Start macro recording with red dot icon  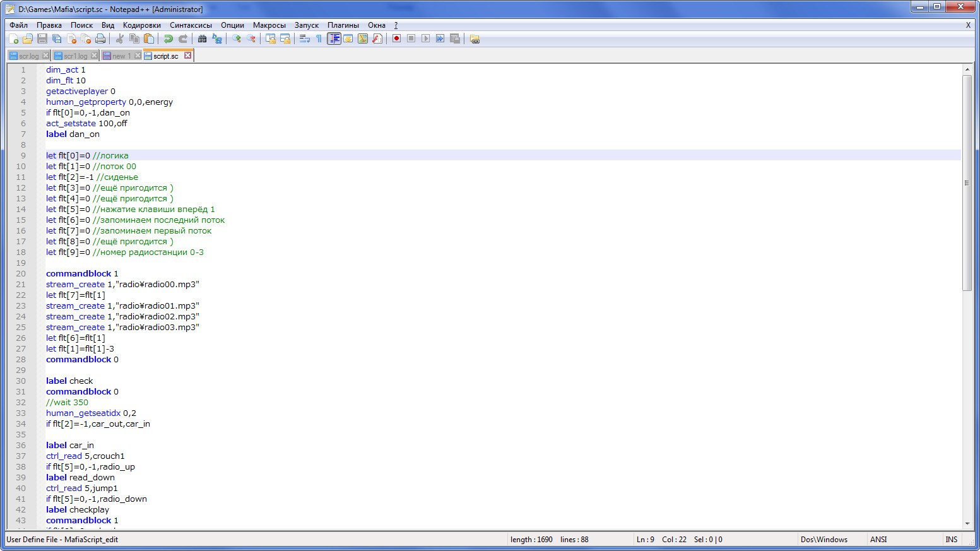pos(396,39)
